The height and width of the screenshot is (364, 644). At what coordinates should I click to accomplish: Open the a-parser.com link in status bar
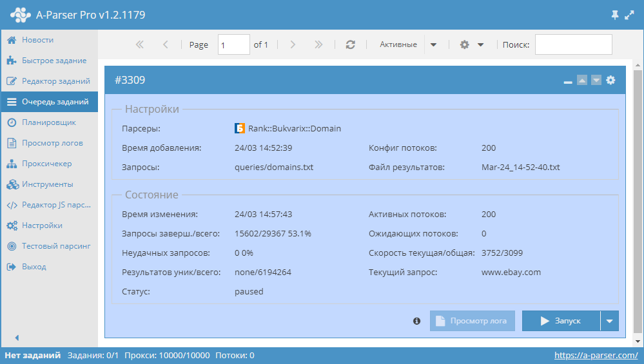point(596,355)
